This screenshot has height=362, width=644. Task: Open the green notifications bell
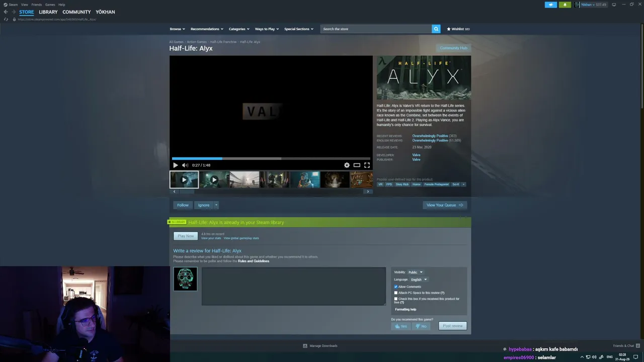tap(565, 5)
